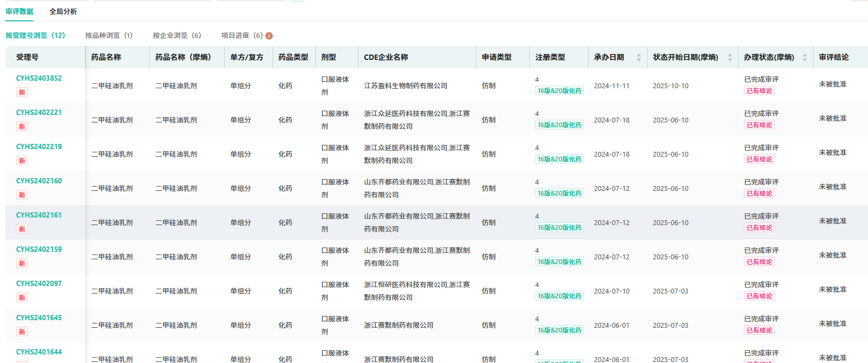868x363 pixels.
Task: Click 16版&20版化药 tag in CYHS2402097 row
Action: click(559, 296)
